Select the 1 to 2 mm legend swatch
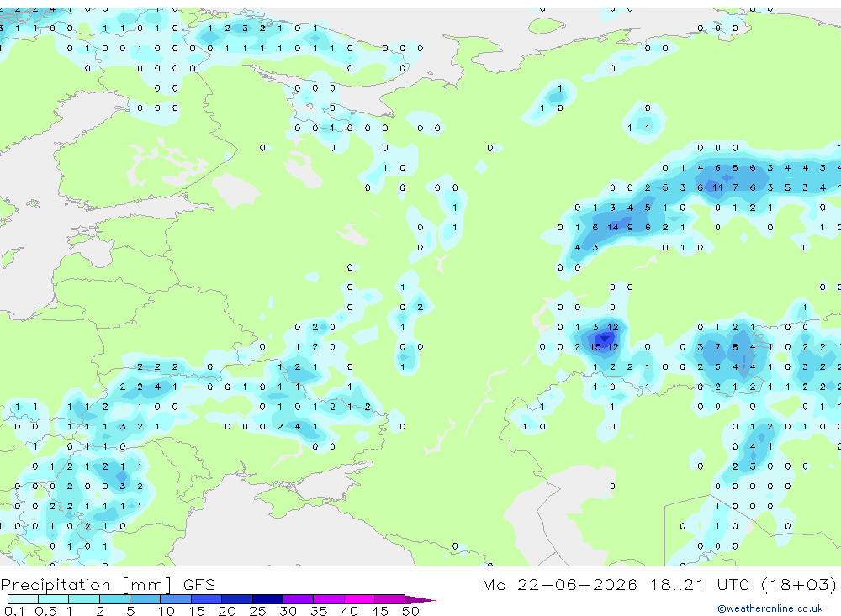The height and width of the screenshot is (616, 841). [83, 599]
